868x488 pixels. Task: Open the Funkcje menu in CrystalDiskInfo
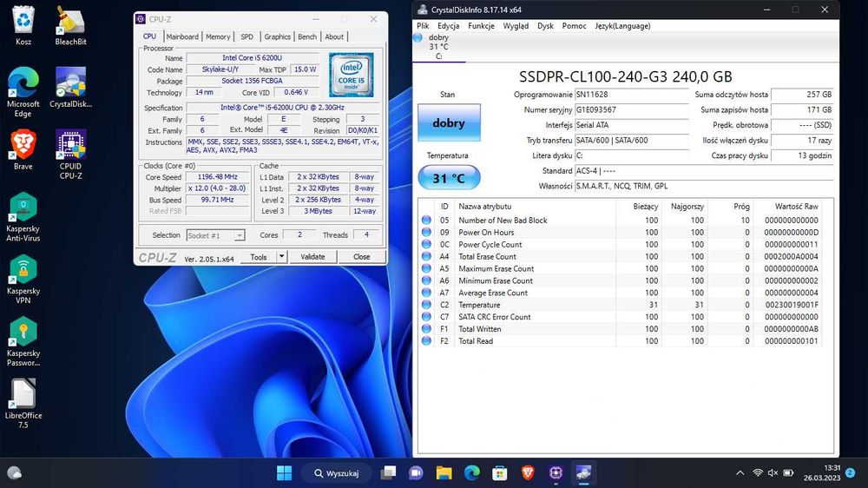tap(481, 26)
